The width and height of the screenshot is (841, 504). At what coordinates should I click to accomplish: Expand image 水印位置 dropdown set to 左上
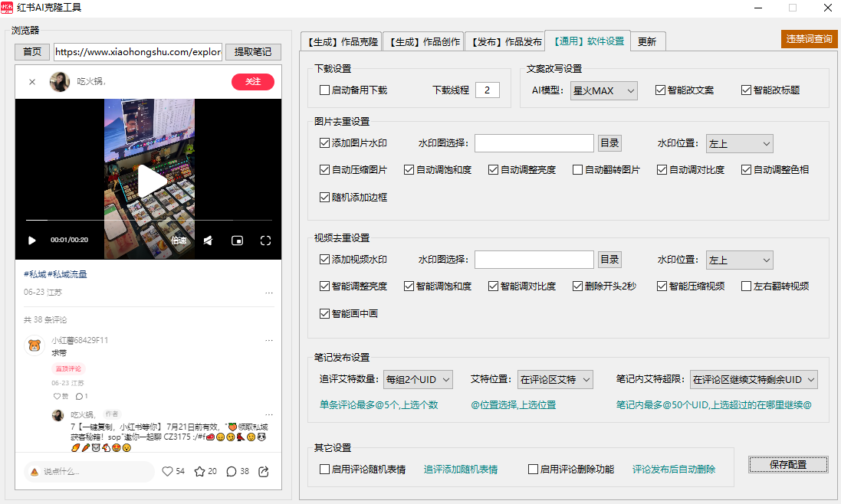pos(740,143)
